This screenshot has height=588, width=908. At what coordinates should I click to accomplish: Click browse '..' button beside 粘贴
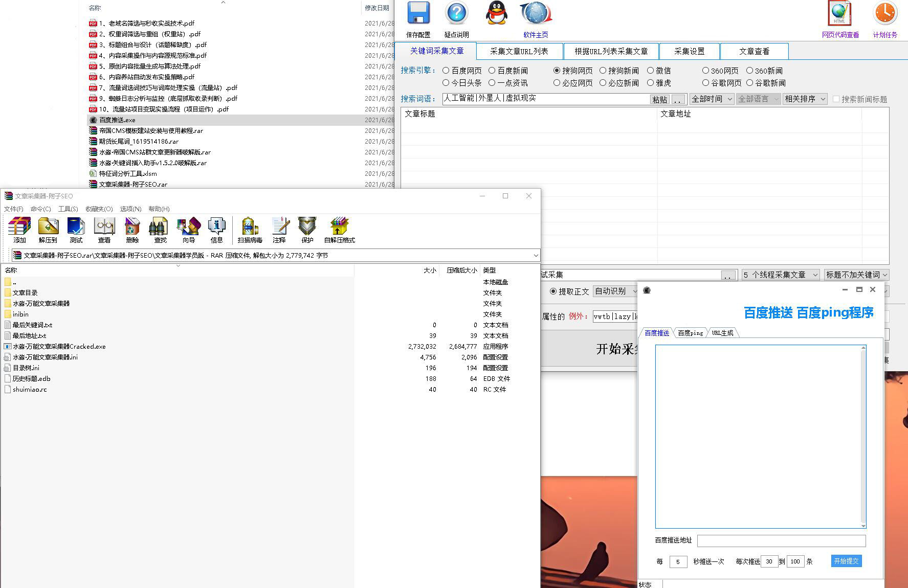coord(678,100)
